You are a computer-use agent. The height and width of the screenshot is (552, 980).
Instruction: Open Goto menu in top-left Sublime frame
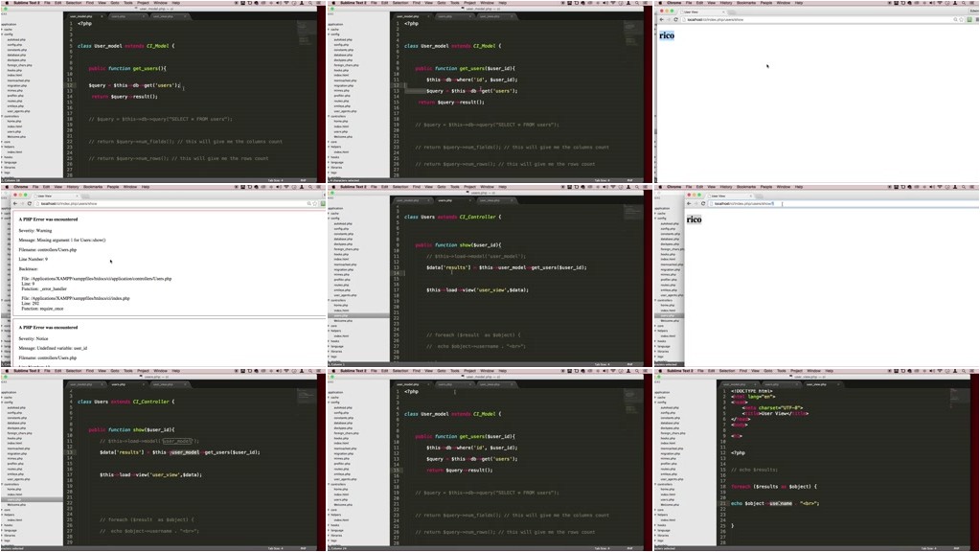(x=114, y=3)
